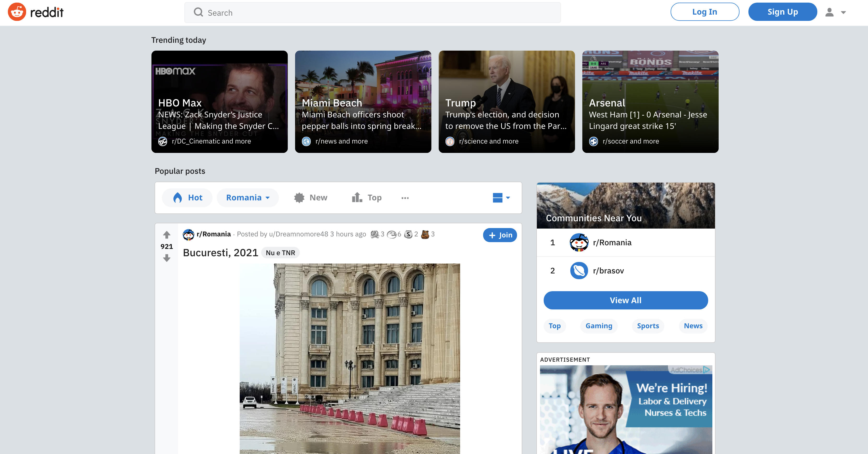
Task: Open the Bucuresti building post image
Action: [350, 359]
